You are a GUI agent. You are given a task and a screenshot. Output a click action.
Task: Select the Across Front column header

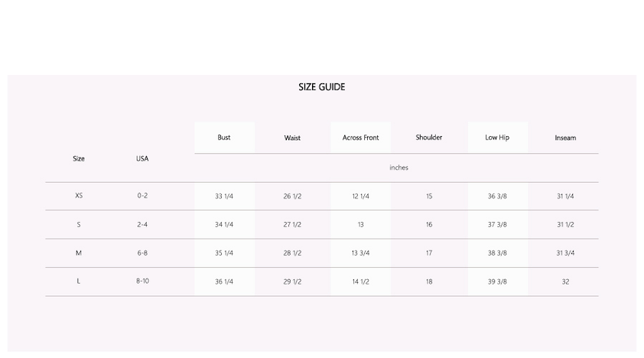360,138
